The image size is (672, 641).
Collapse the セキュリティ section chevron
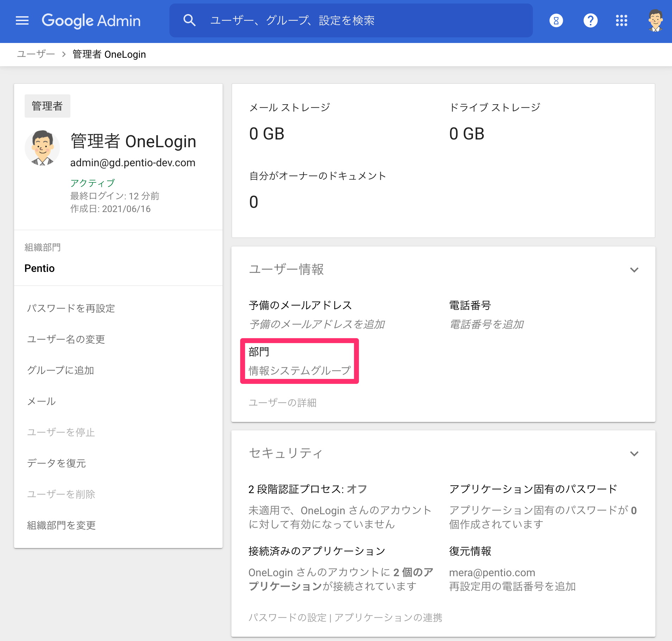[634, 454]
